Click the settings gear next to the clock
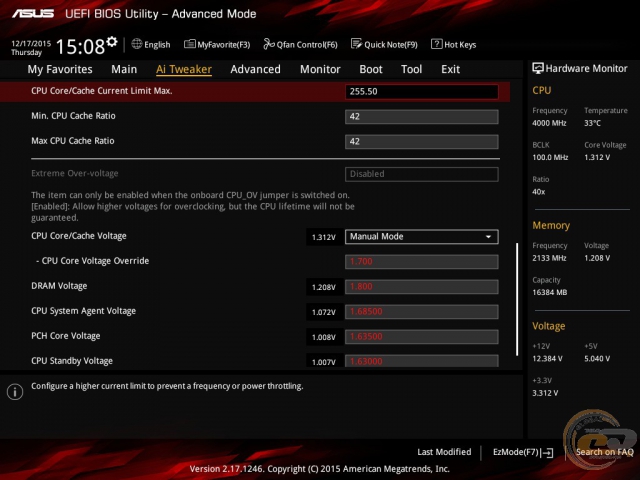This screenshot has height=480, width=640. (112, 42)
